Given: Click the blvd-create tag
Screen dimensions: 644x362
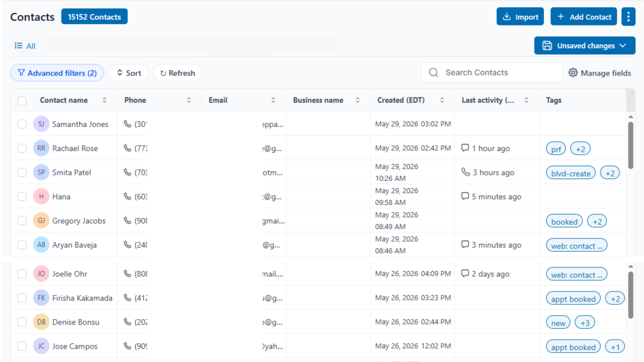Looking at the screenshot, I should [x=571, y=173].
